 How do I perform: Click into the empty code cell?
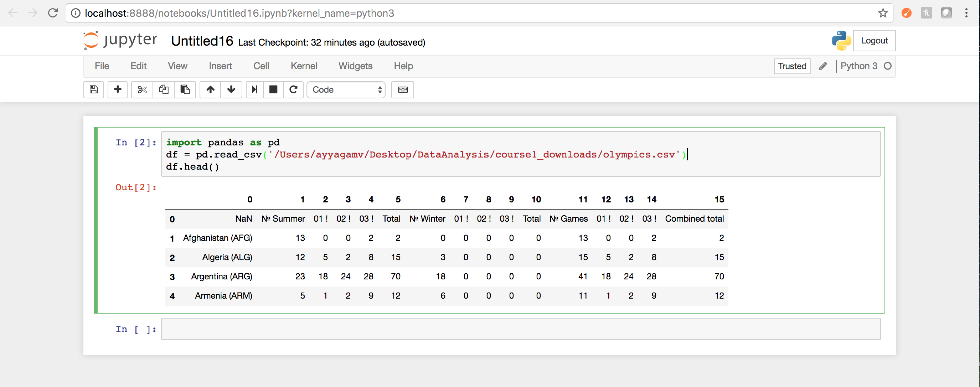pyautogui.click(x=520, y=329)
